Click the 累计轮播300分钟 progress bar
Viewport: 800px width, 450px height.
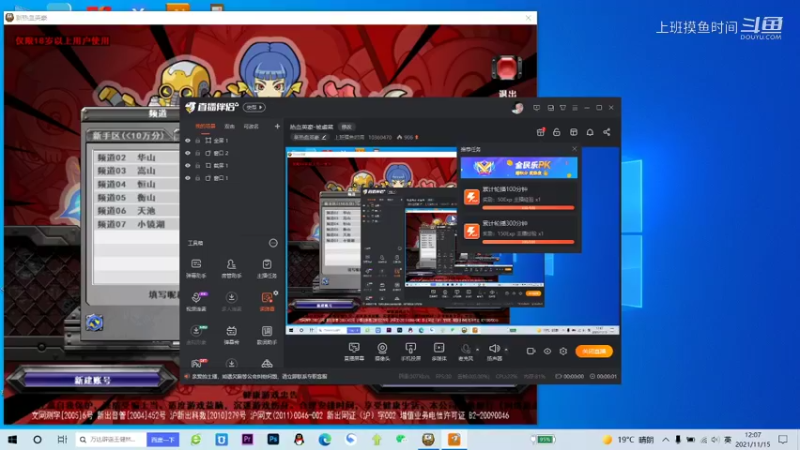(528, 242)
